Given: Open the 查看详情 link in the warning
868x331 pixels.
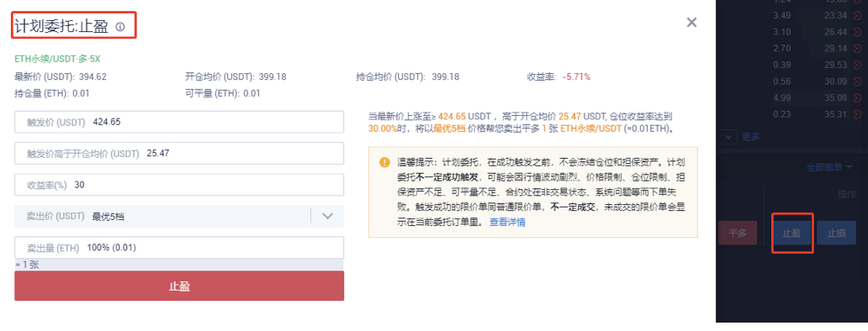Looking at the screenshot, I should pyautogui.click(x=507, y=222).
